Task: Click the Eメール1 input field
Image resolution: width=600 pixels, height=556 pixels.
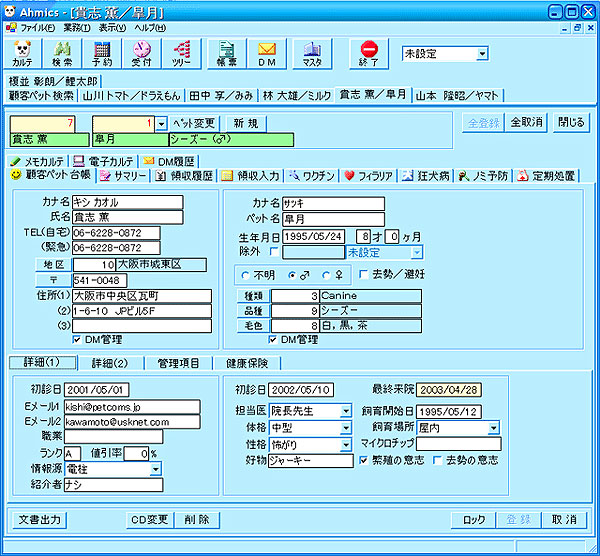Action: (x=115, y=407)
